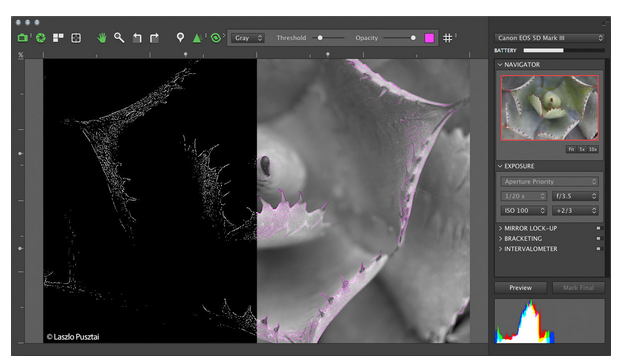This screenshot has height=364, width=620.
Task: Rotate image left with the arrow icon
Action: (x=137, y=38)
